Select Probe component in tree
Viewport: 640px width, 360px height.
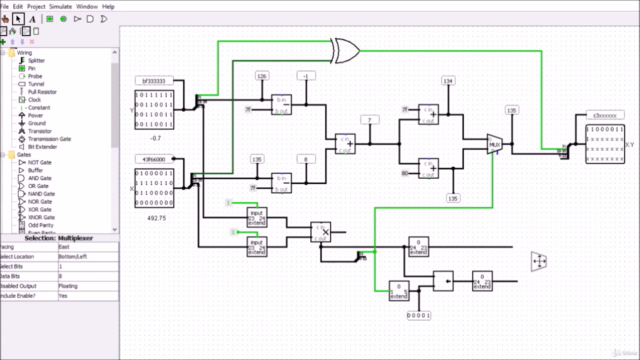pyautogui.click(x=35, y=76)
